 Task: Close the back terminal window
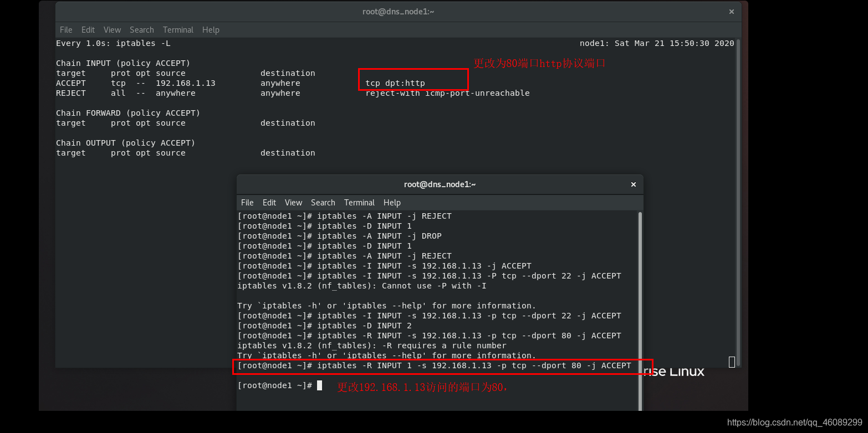coord(732,12)
